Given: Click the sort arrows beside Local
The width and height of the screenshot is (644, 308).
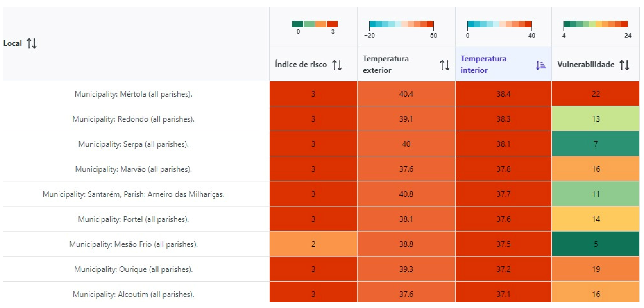Looking at the screenshot, I should pos(32,43).
